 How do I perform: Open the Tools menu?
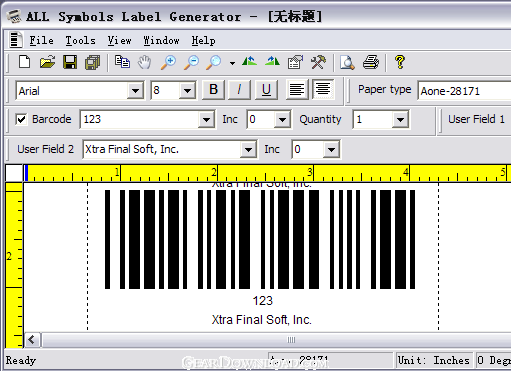80,41
